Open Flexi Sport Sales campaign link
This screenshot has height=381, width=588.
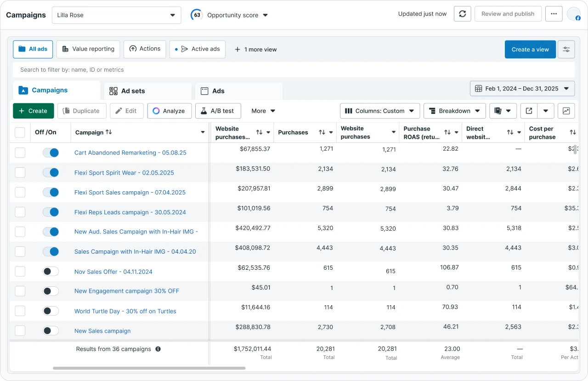130,193
